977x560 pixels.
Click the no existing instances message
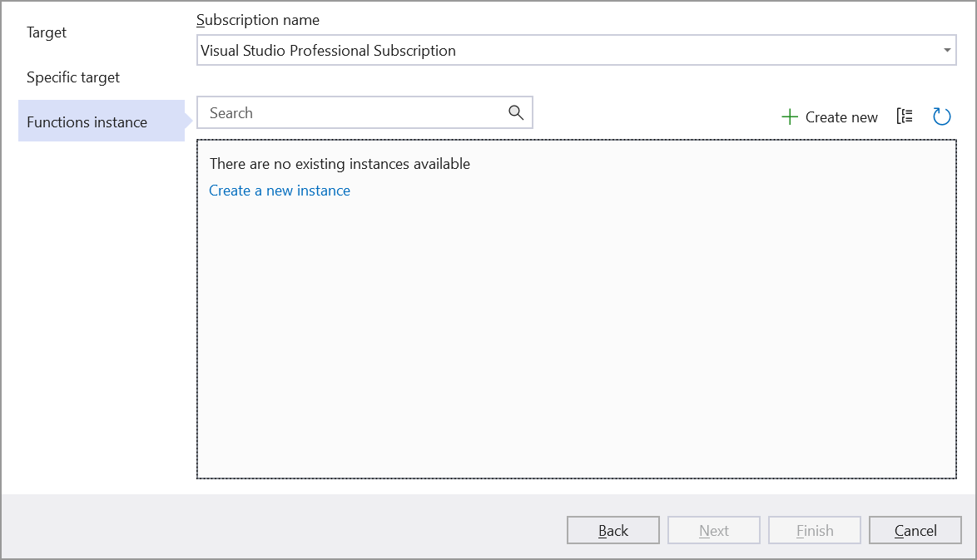[340, 164]
